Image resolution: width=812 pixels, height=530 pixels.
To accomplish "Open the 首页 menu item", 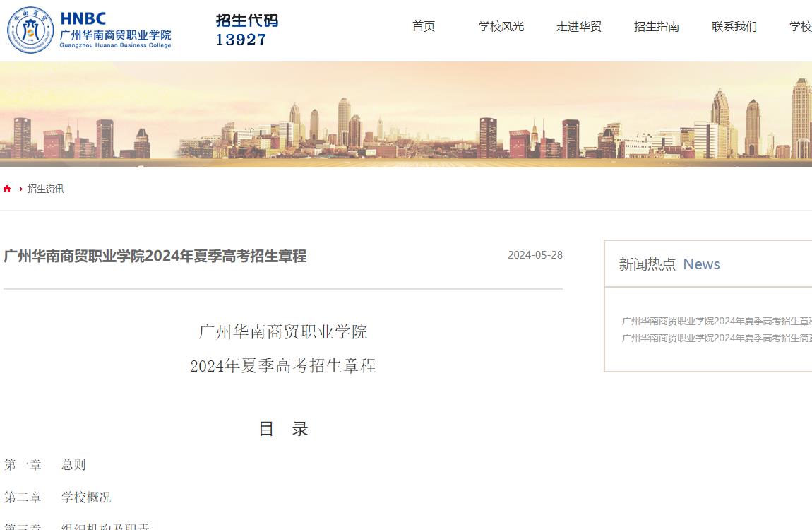I will 424,26.
